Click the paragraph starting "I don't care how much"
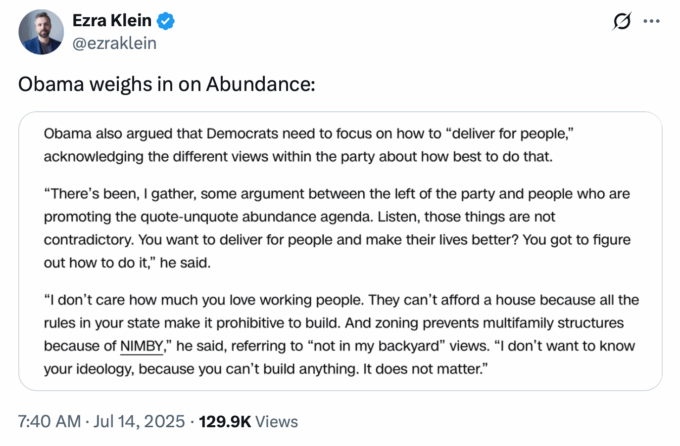 coord(341,334)
